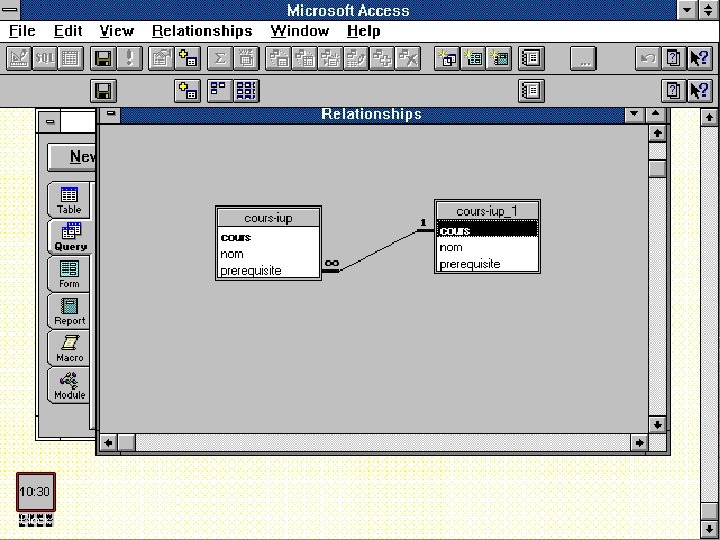Toggle the Totals sigma button
This screenshot has height=540, width=720.
220,58
